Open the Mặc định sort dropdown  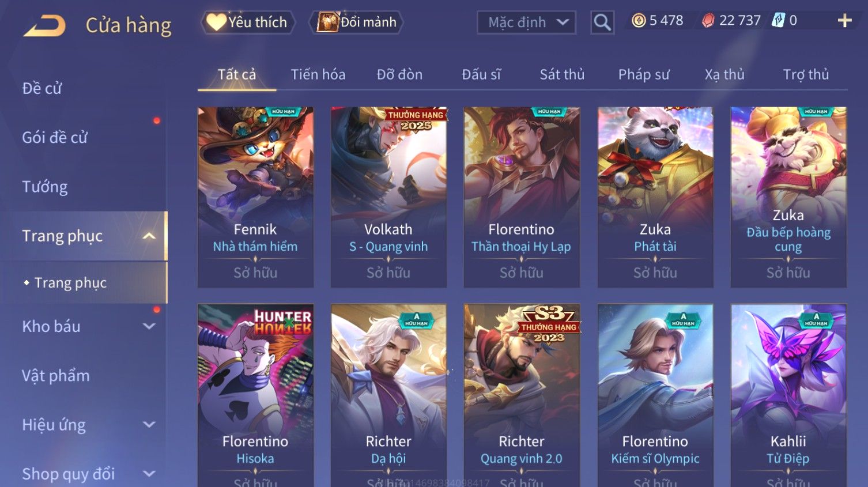(526, 22)
